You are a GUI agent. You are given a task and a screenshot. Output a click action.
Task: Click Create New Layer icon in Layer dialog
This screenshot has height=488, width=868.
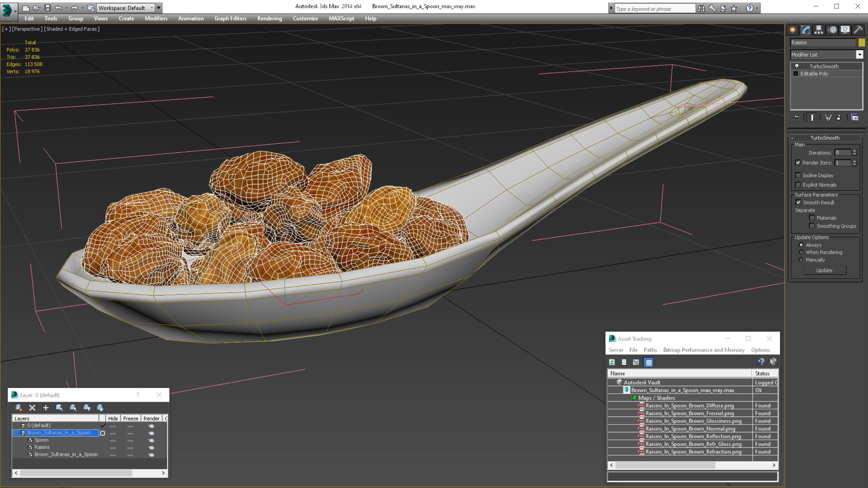coord(19,408)
